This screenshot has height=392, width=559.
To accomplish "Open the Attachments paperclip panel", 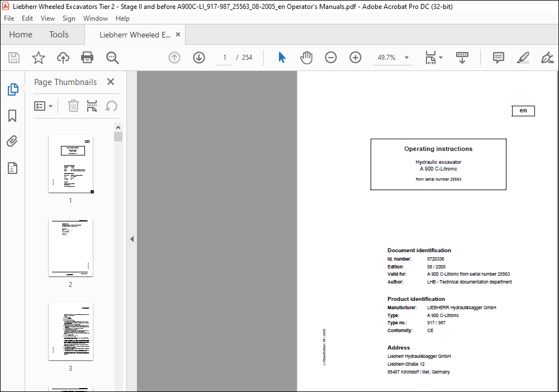I will pos(12,141).
